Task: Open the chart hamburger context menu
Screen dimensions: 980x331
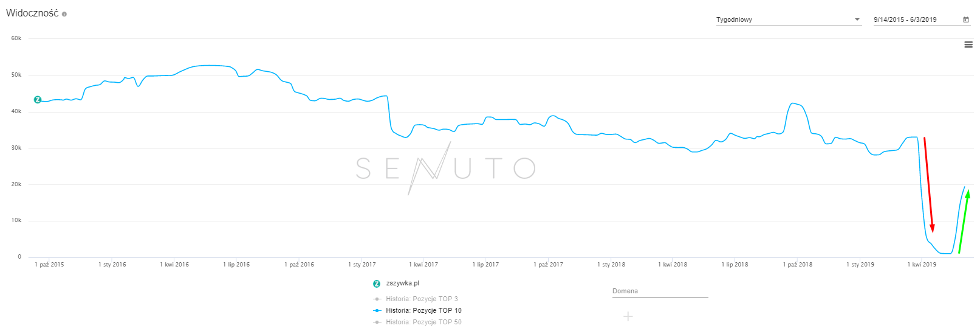Action: (x=968, y=44)
